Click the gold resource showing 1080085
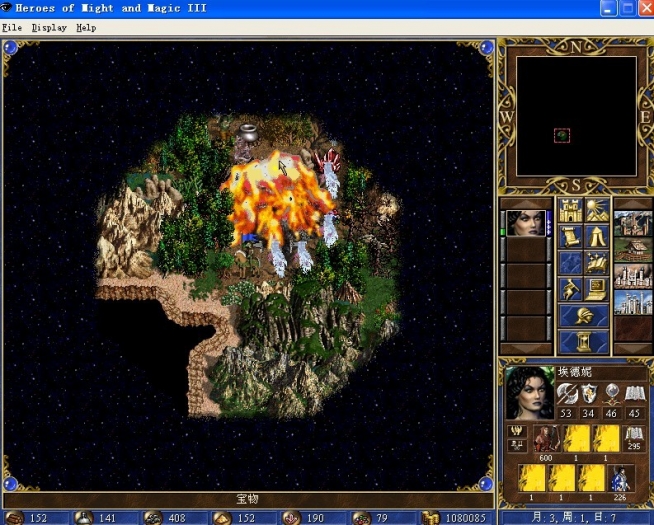Image resolution: width=654 pixels, height=525 pixels. pos(455,518)
